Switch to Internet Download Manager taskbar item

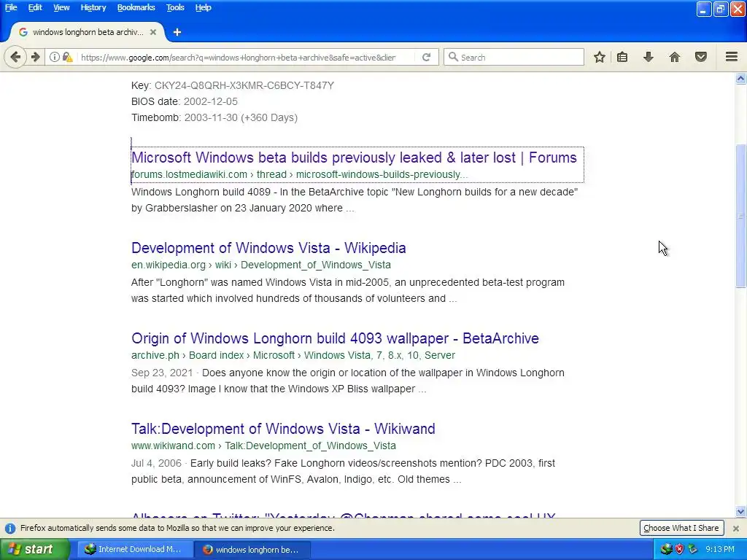135,549
